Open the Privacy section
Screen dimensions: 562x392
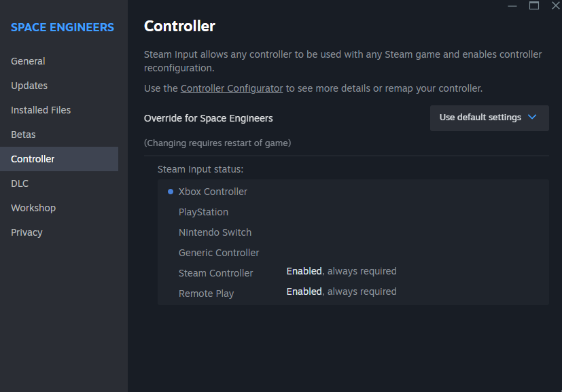27,232
